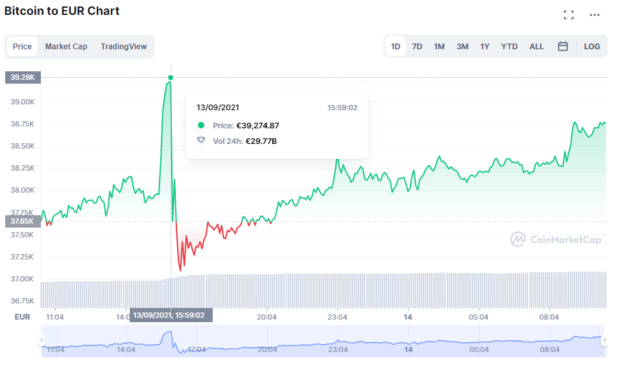620x365 pixels.
Task: Select the ALL time range
Action: point(536,46)
